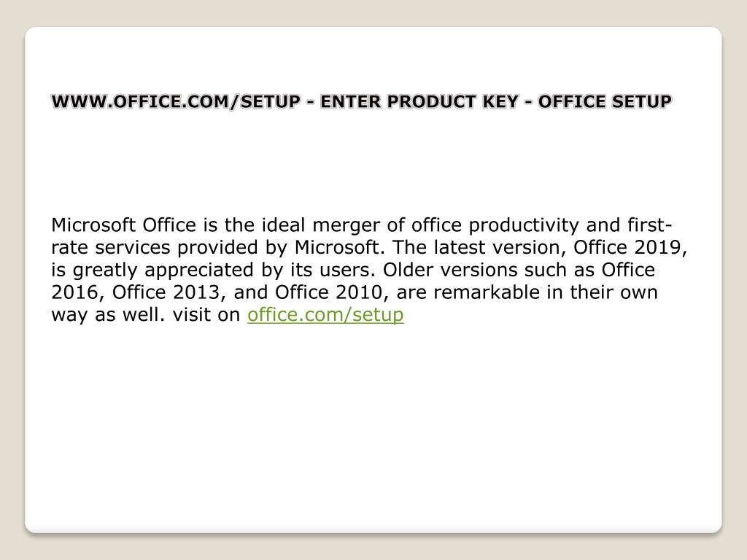747x560 pixels.
Task: Click the words 'provided by Microsoft'
Action: pyautogui.click(x=278, y=248)
